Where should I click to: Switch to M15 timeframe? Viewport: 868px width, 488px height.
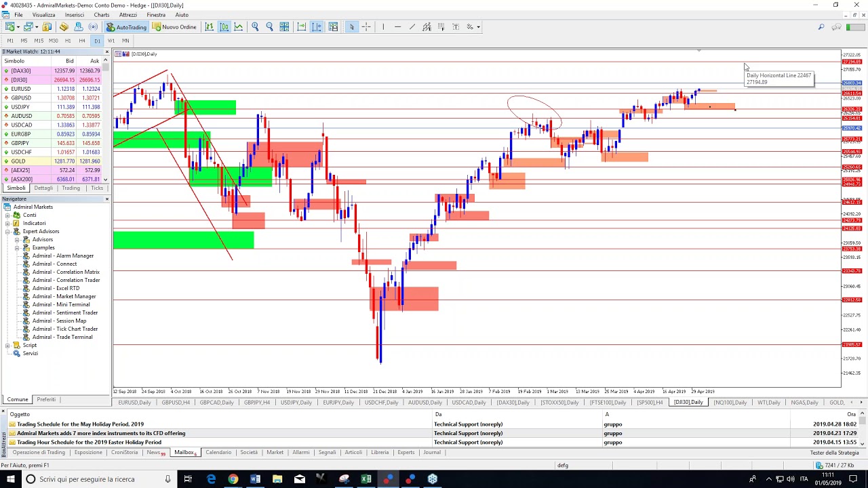39,41
